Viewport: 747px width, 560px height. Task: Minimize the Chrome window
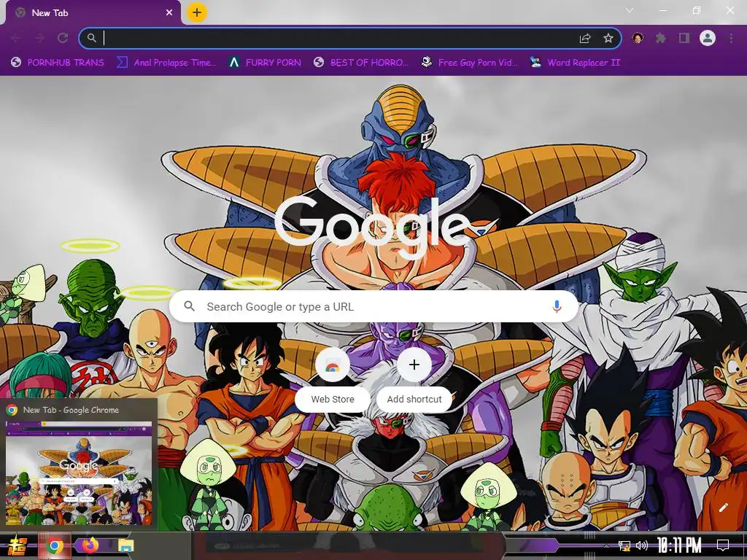click(x=663, y=10)
